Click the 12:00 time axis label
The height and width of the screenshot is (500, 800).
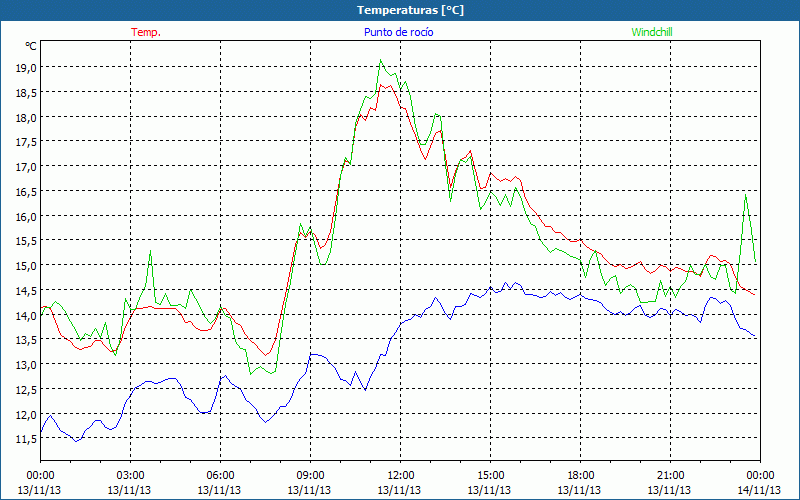(401, 476)
